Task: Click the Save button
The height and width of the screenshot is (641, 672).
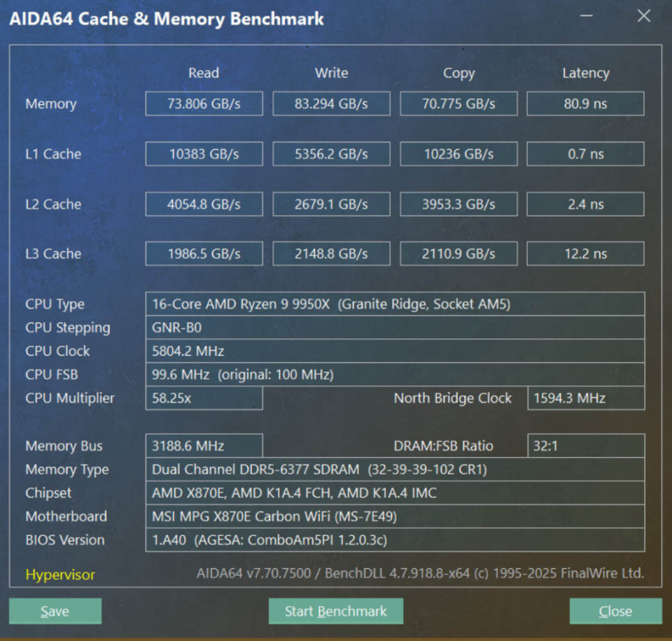Action: coord(55,611)
